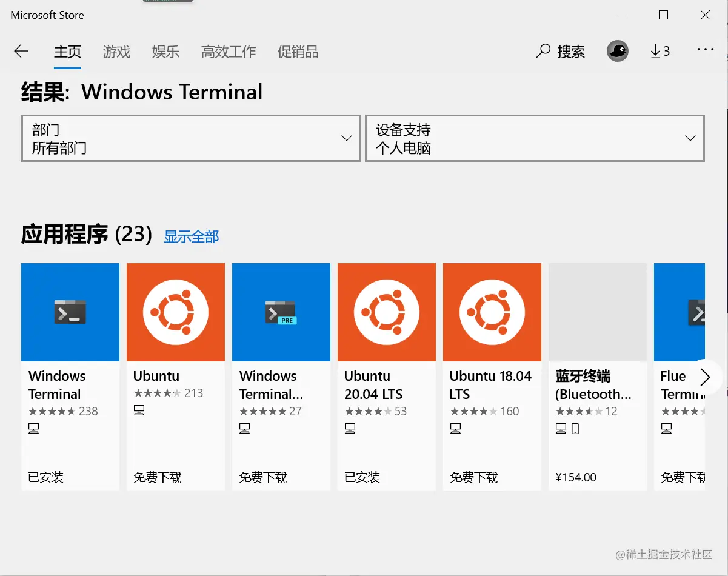Image resolution: width=728 pixels, height=576 pixels.
Task: Switch to the 促销品 deals tab
Action: 298,52
